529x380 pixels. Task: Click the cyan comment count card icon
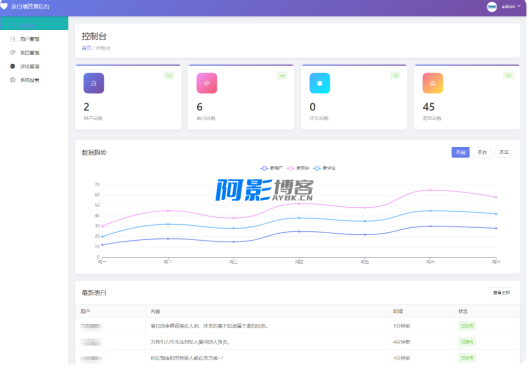coord(320,83)
